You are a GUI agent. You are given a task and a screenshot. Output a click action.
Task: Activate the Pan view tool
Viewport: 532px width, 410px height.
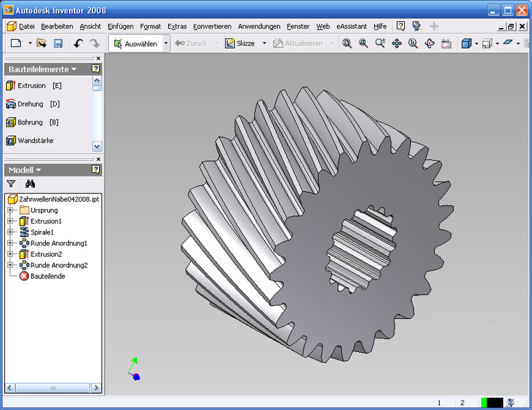[x=397, y=44]
